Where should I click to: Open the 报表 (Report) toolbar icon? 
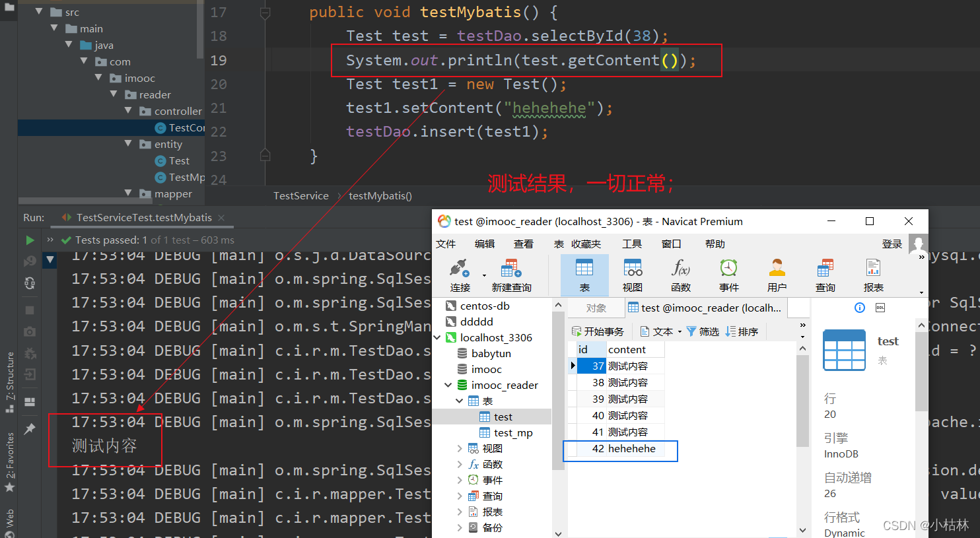tap(873, 268)
